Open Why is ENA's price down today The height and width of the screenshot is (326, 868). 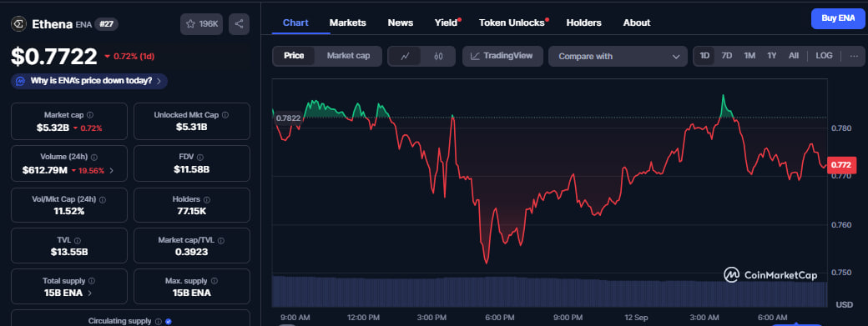pos(89,81)
